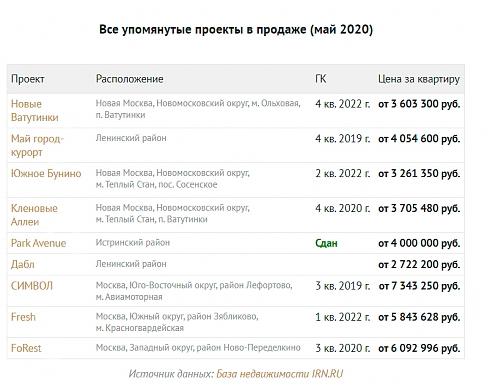Click the Проект column header
Image resolution: width=490 pixels, height=386 pixels.
point(28,79)
